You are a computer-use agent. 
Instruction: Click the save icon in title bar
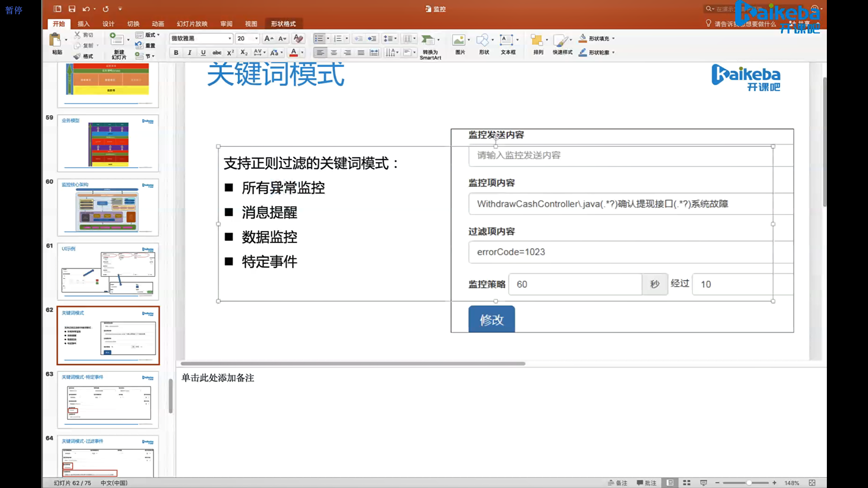click(x=72, y=9)
